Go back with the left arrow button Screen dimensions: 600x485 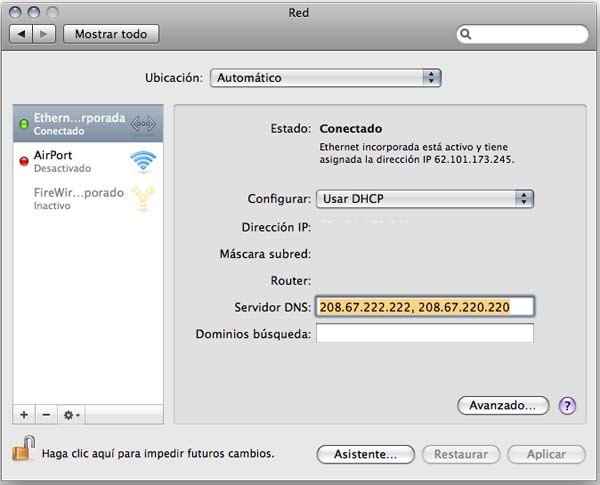21,34
